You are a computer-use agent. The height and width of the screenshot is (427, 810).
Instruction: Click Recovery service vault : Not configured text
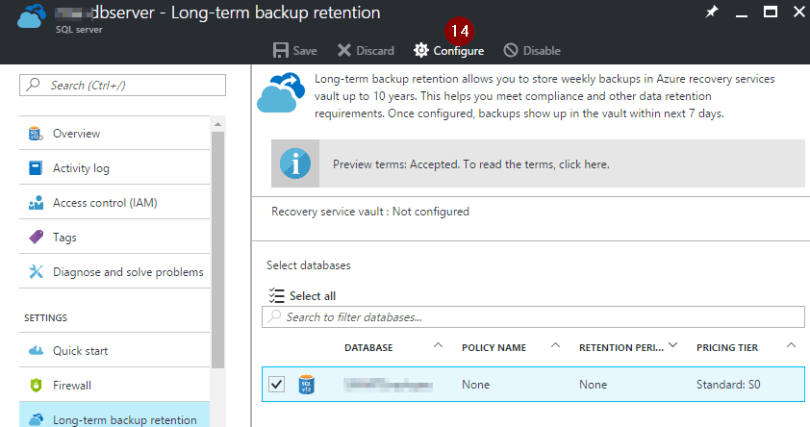coord(370,211)
